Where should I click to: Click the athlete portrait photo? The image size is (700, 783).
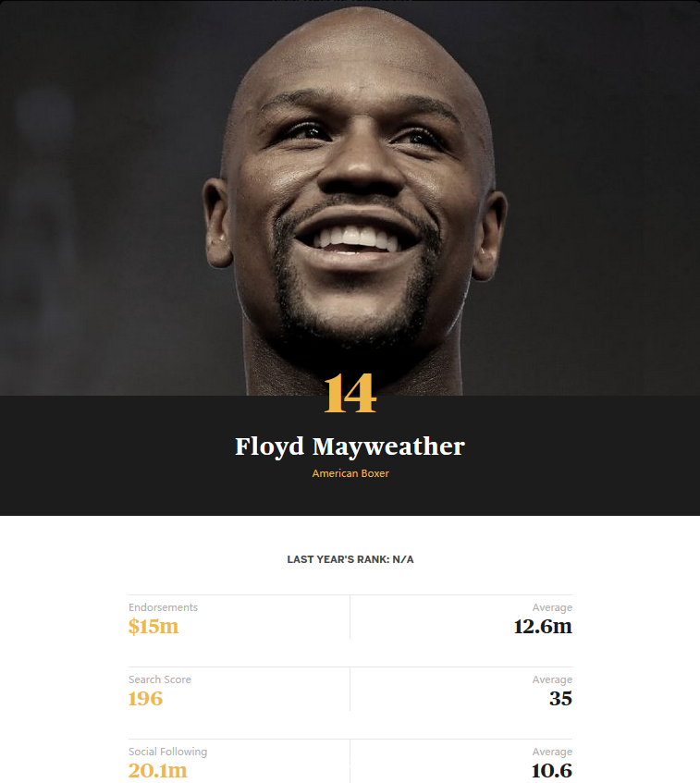point(350,198)
